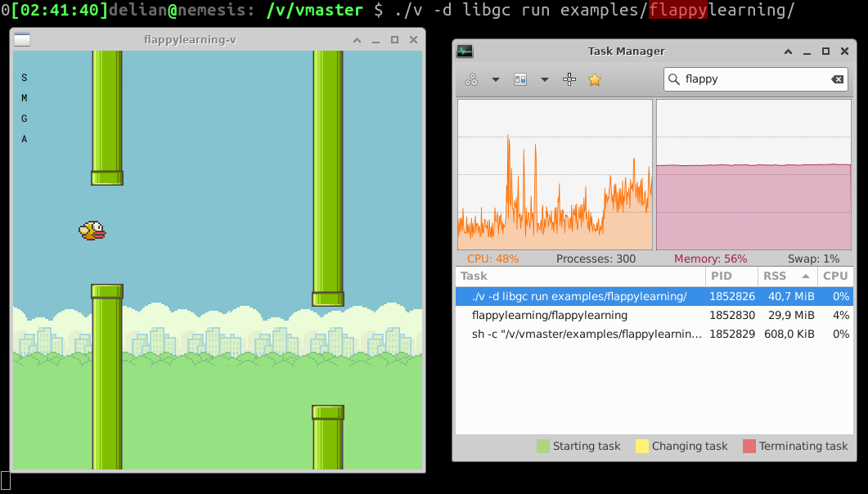Expand the view options dropdown arrow

coord(545,79)
